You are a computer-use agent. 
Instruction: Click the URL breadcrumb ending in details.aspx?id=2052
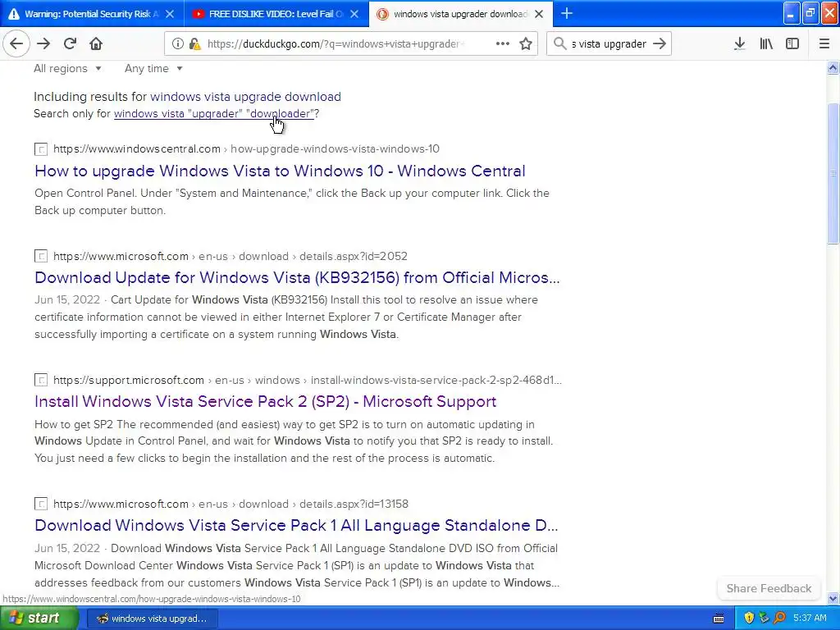coord(231,256)
